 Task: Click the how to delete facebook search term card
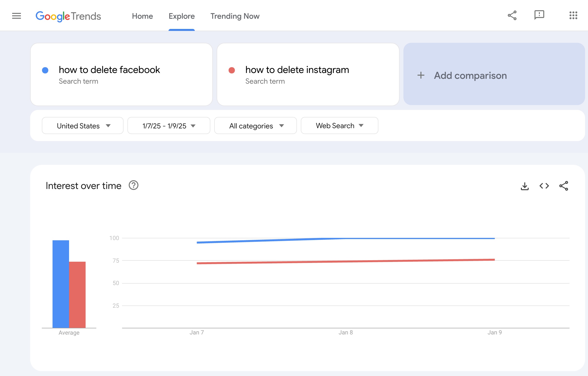click(x=121, y=74)
